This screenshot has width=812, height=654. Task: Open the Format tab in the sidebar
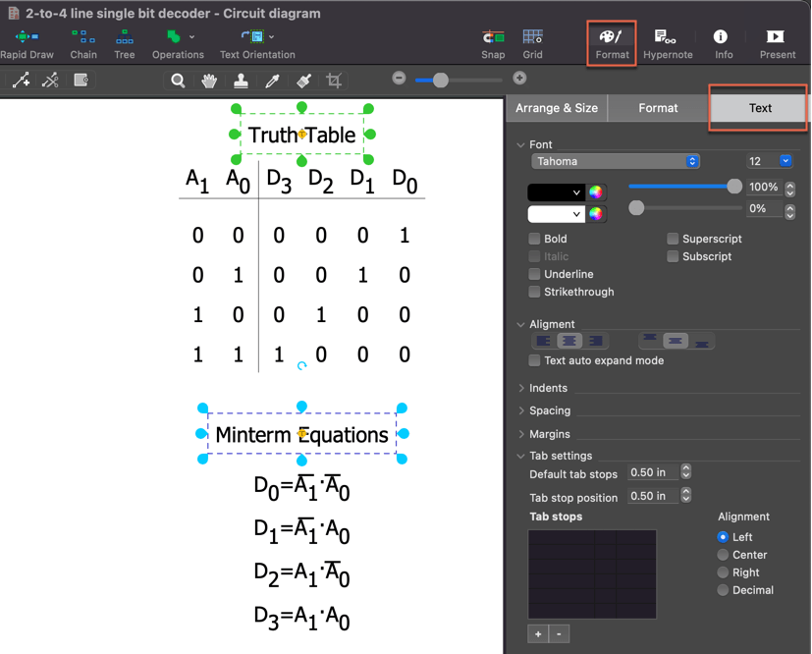(658, 108)
